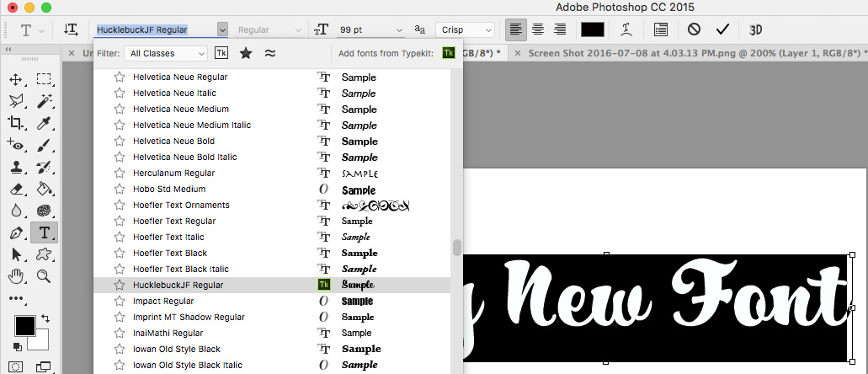The image size is (868, 374).
Task: Select the Move tool
Action: [x=15, y=79]
